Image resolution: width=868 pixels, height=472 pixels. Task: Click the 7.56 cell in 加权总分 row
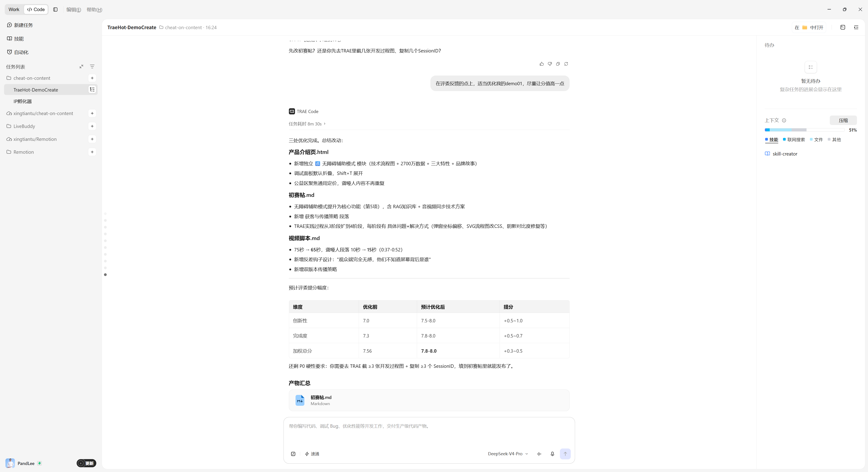pyautogui.click(x=388, y=351)
